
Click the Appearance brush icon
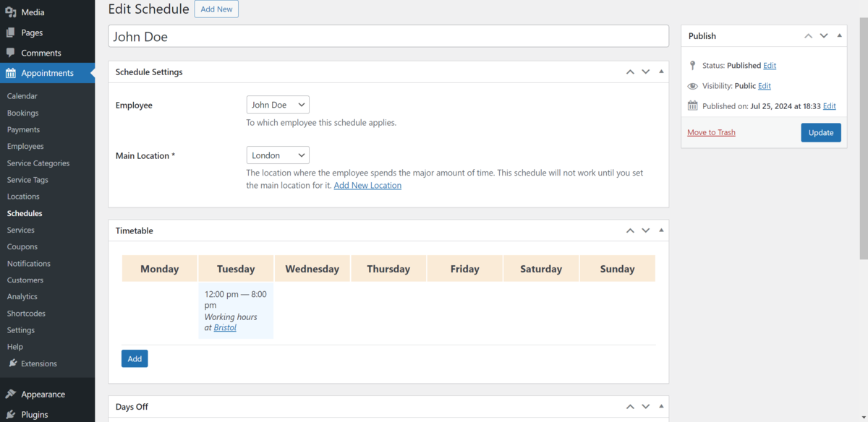11,395
